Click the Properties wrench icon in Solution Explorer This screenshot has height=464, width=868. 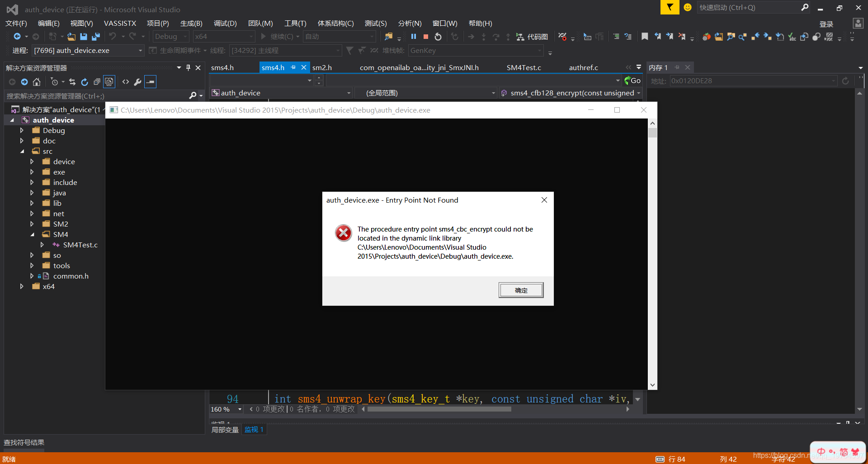click(x=138, y=81)
